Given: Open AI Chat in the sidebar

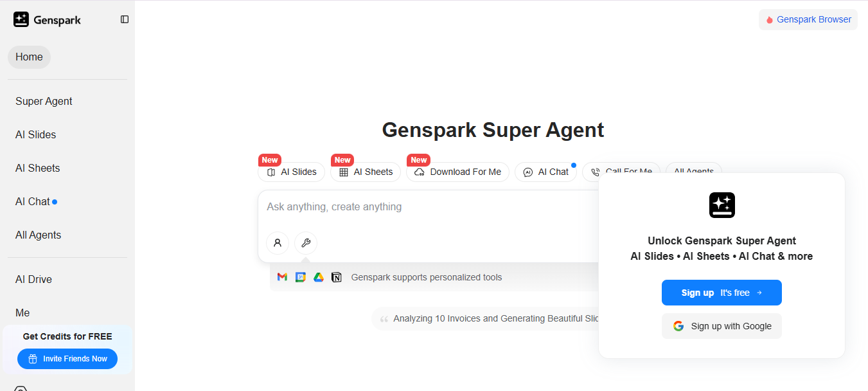Looking at the screenshot, I should tap(33, 201).
